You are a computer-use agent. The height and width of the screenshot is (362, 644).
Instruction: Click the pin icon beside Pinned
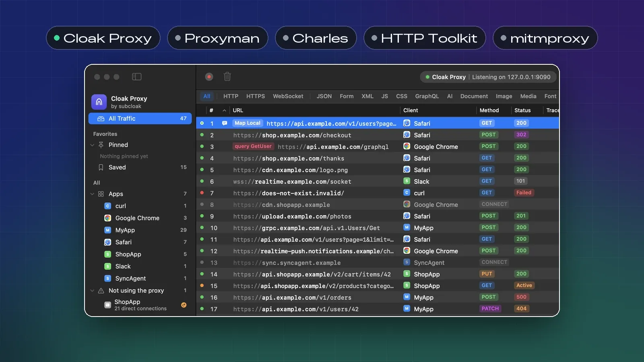tap(101, 145)
